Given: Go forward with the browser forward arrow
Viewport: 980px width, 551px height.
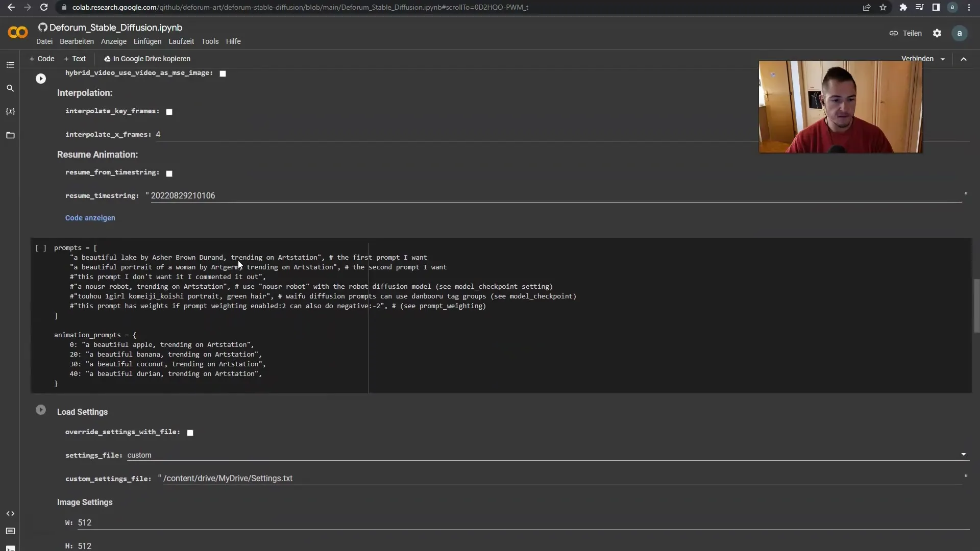Looking at the screenshot, I should pyautogui.click(x=28, y=7).
